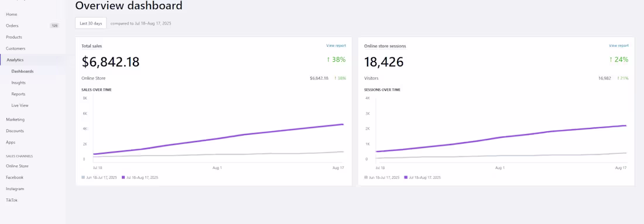
Task: Click Aug 17 label under sessions chart
Action: [621, 168]
